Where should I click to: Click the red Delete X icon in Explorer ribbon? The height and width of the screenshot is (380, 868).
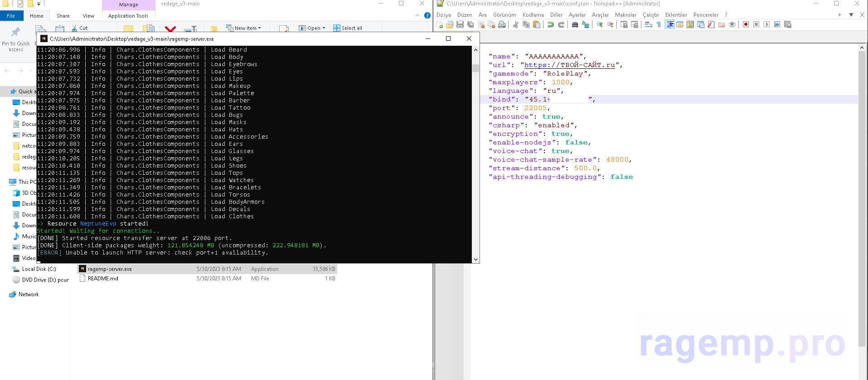pyautogui.click(x=170, y=29)
